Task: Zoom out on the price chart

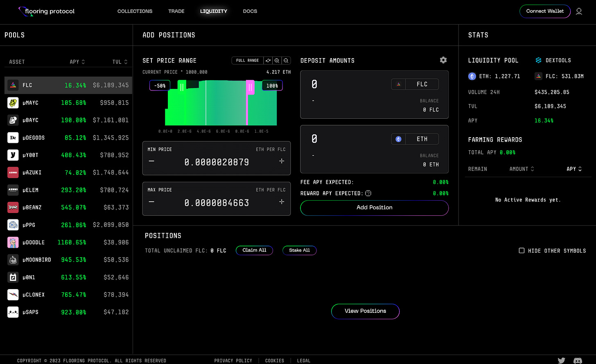Action: [x=286, y=60]
